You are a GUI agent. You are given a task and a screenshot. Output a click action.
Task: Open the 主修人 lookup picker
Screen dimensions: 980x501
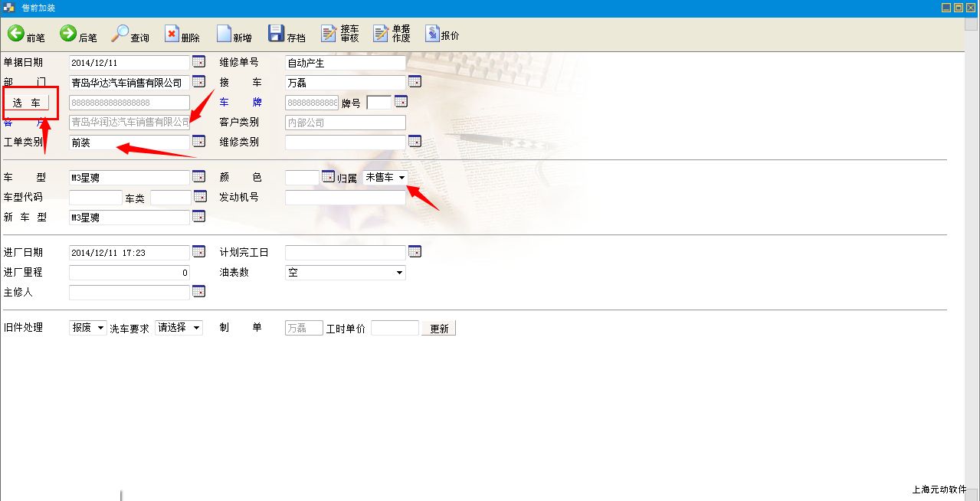pyautogui.click(x=198, y=291)
